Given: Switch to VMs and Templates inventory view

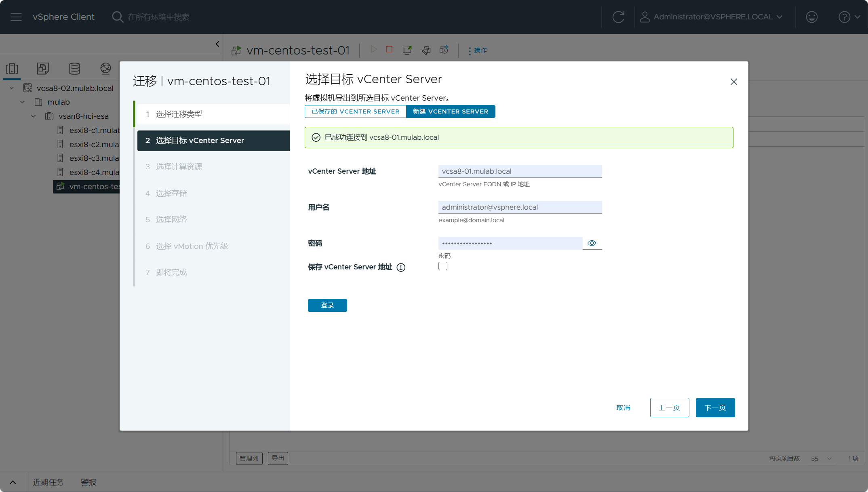Looking at the screenshot, I should click(43, 69).
